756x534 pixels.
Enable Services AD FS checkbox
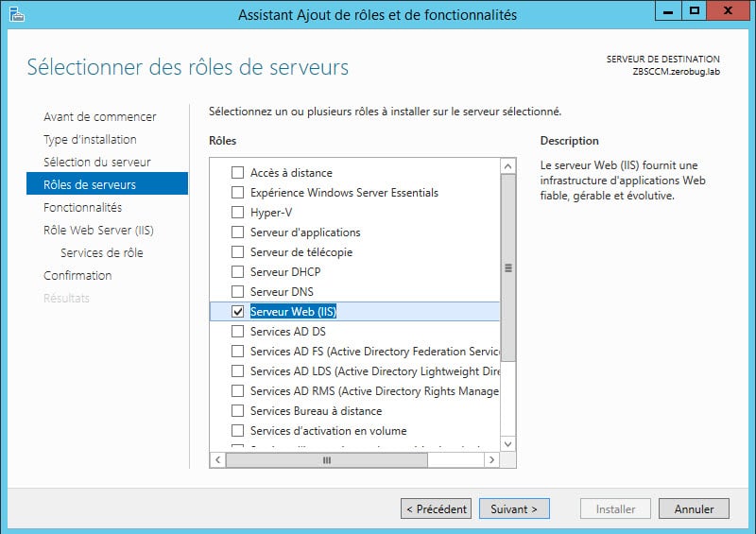point(238,352)
